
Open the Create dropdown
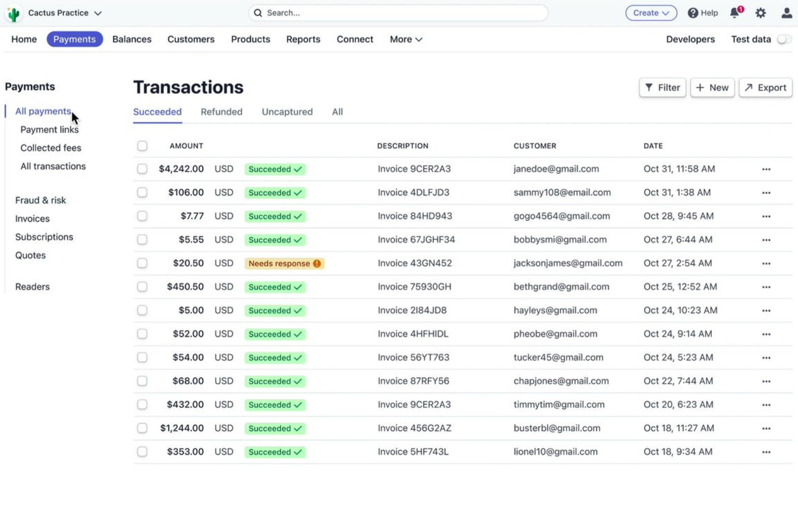[651, 13]
